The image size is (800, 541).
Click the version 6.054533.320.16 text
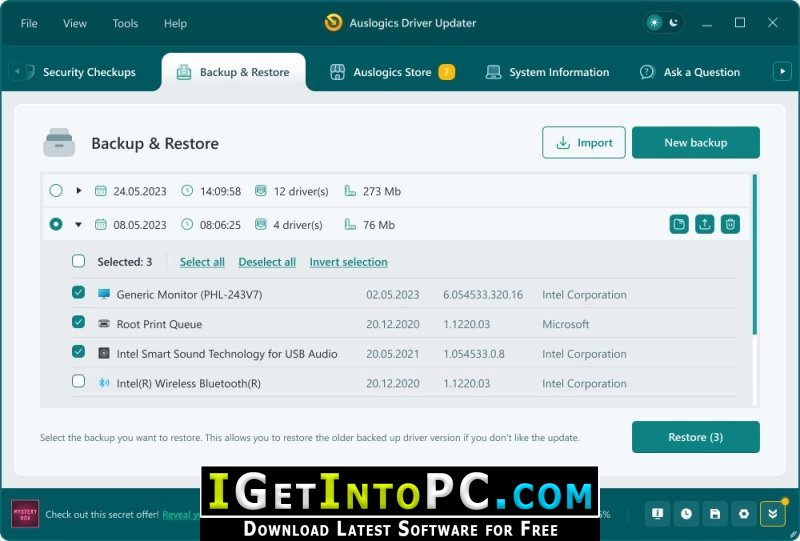click(483, 294)
